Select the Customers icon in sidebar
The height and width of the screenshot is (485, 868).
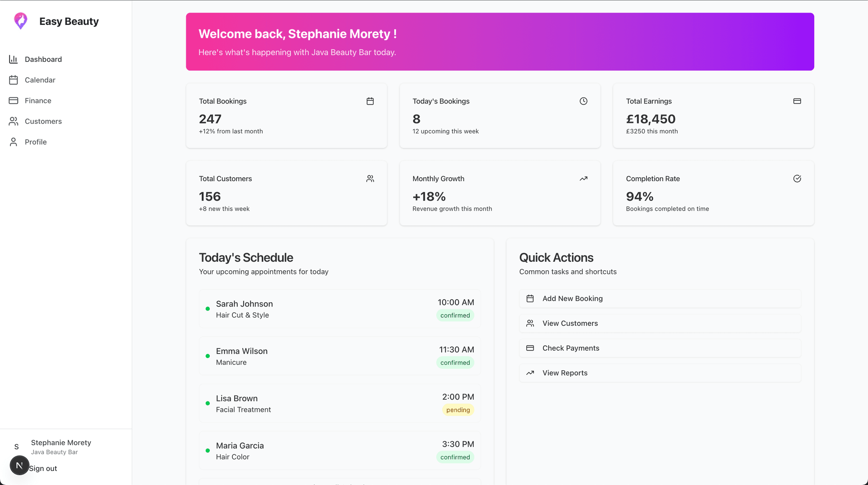click(14, 121)
